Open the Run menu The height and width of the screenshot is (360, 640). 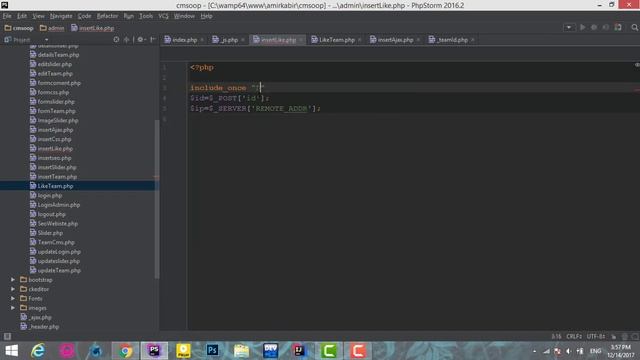129,16
